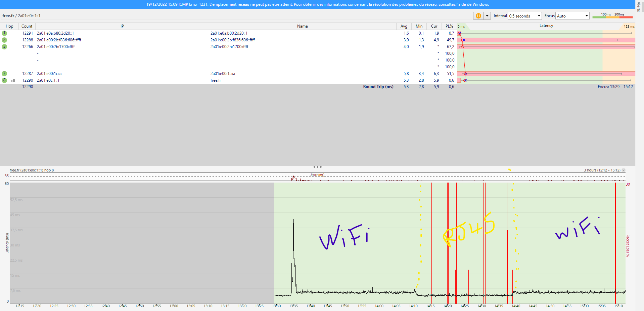Click the green hop 8 circle
Image resolution: width=644 pixels, height=311 pixels.
(x=4, y=80)
